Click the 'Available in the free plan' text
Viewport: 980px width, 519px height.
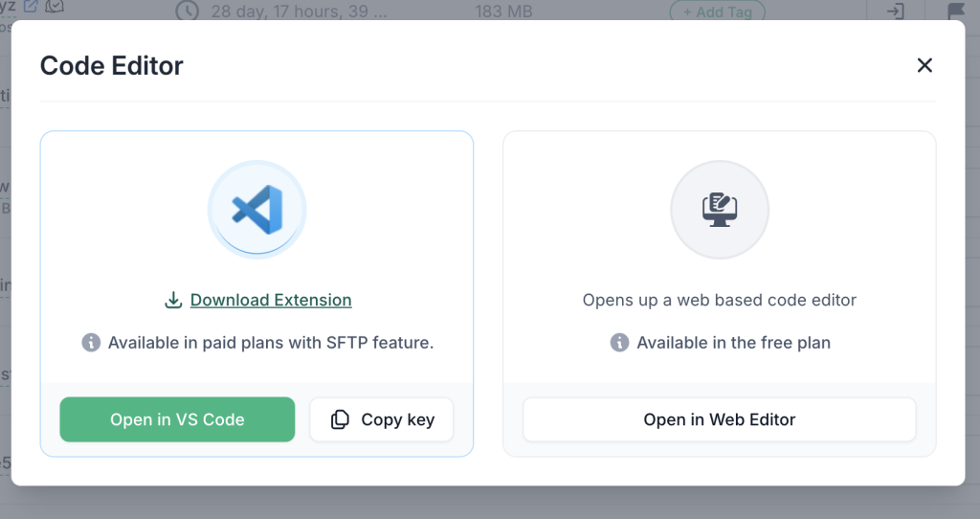click(734, 343)
